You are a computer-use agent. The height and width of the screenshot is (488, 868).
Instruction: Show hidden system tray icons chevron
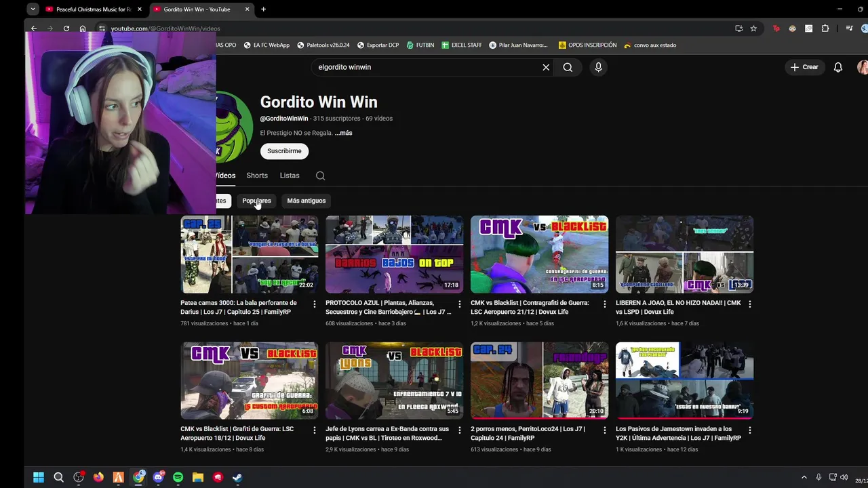(x=804, y=477)
